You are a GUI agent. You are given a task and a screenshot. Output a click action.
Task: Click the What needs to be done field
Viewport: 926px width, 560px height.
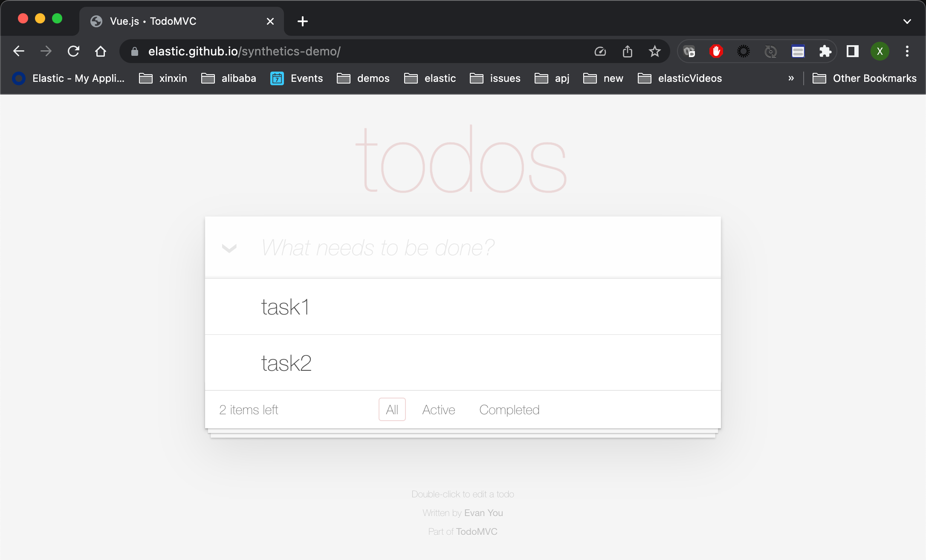tap(469, 248)
